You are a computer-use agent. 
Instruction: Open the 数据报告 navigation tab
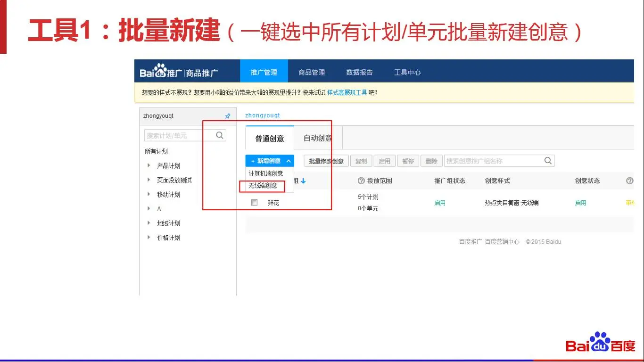359,72
